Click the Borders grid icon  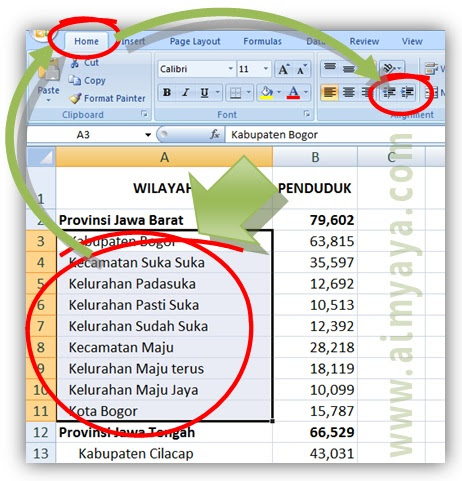click(x=236, y=93)
